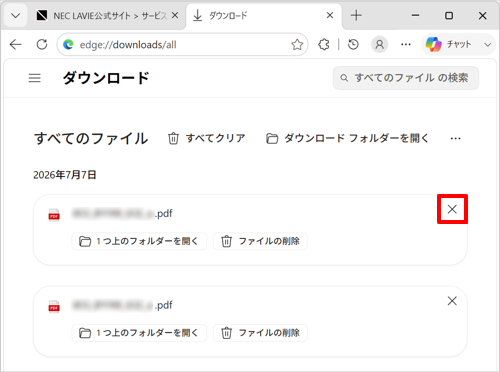
Task: Remove the first pdf from the list
Action: coord(452,209)
